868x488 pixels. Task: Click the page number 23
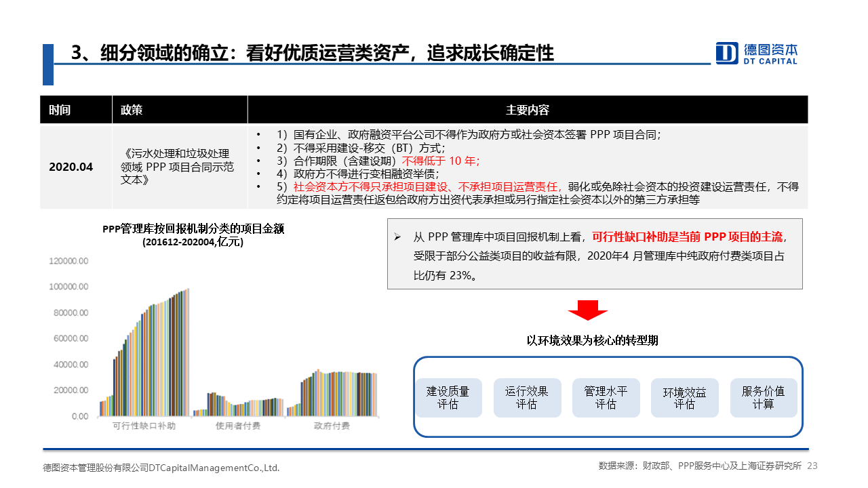coord(812,466)
